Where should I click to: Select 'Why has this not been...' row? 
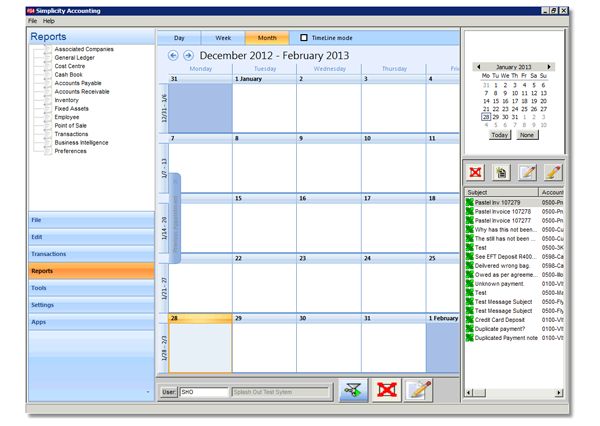pyautogui.click(x=514, y=229)
